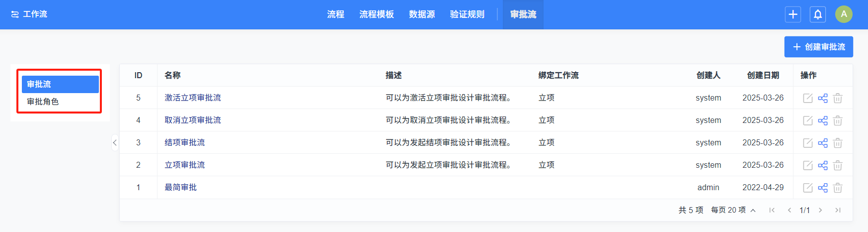The image size is (868, 232).
Task: Select the 审批流 top tab
Action: 523,14
